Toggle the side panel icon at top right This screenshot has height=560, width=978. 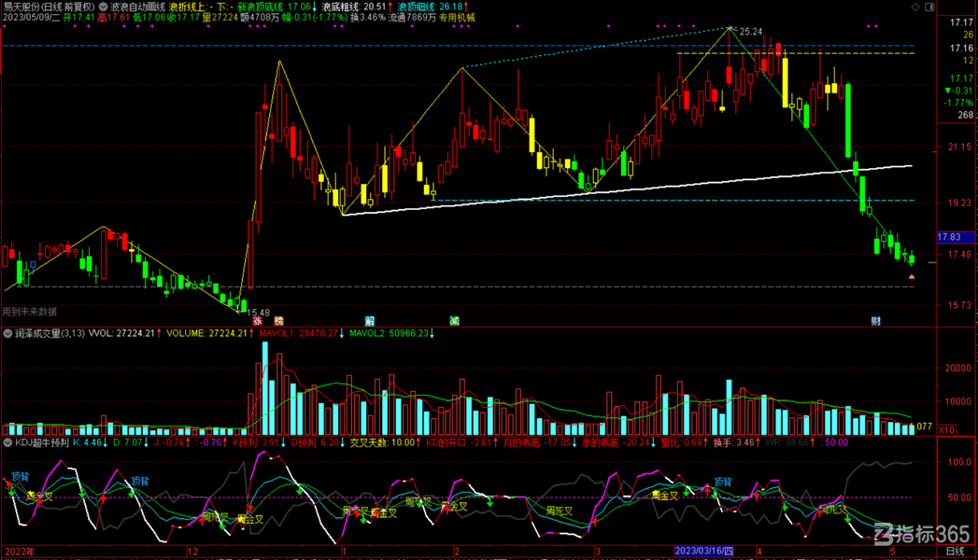[x=929, y=7]
